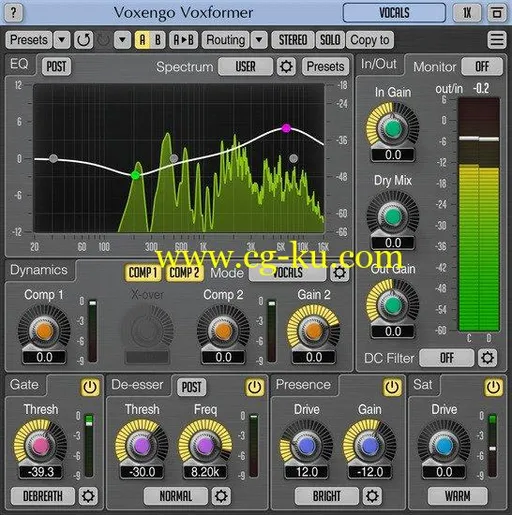Expand the Routing dropdown arrow
512x515 pixels.
tap(259, 40)
